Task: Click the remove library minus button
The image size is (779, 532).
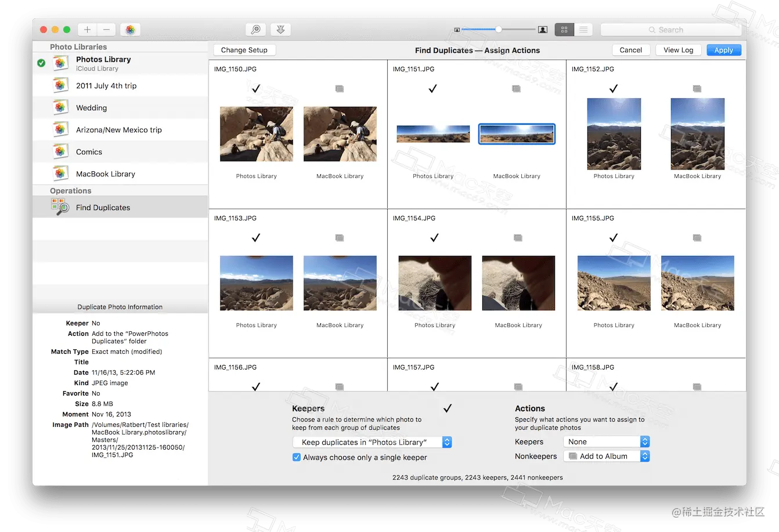Action: 106,30
